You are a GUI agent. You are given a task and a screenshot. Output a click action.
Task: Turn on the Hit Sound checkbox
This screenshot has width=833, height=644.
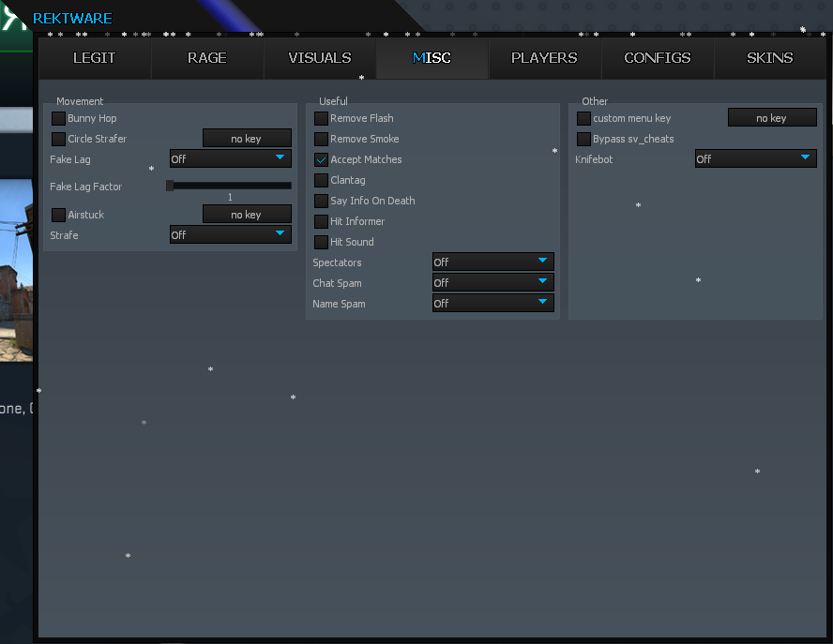(321, 242)
